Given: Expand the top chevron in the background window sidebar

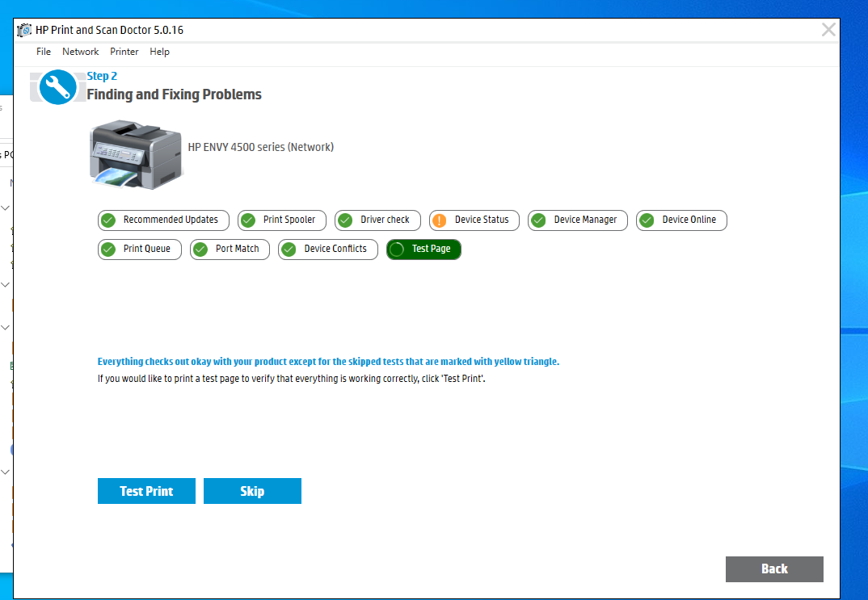Looking at the screenshot, I should coord(6,208).
